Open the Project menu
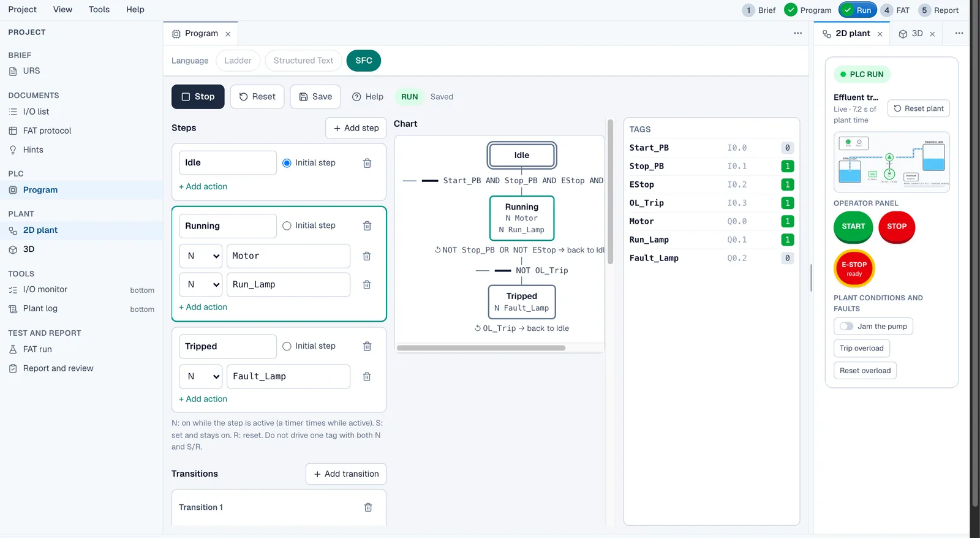The width and height of the screenshot is (980, 538). (x=23, y=10)
